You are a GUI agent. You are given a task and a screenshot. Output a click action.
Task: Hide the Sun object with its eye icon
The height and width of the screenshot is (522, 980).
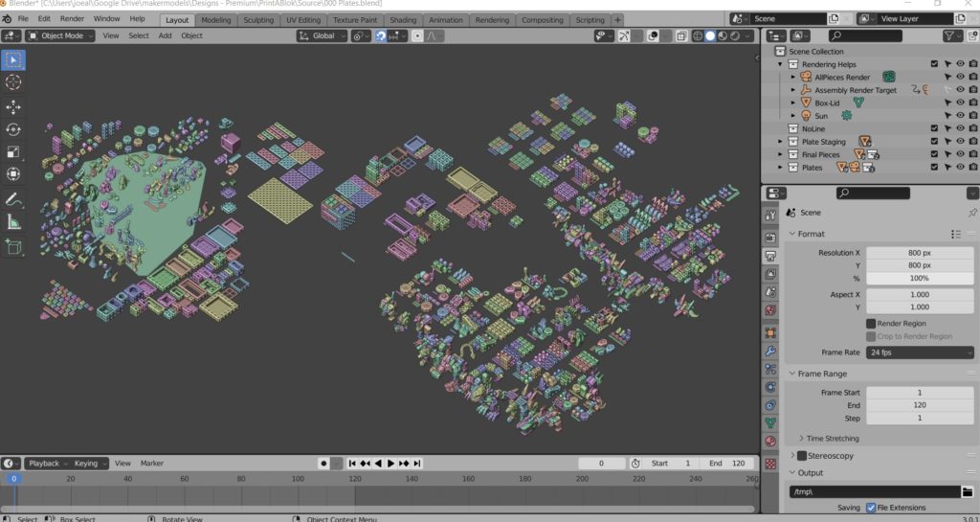coord(960,116)
